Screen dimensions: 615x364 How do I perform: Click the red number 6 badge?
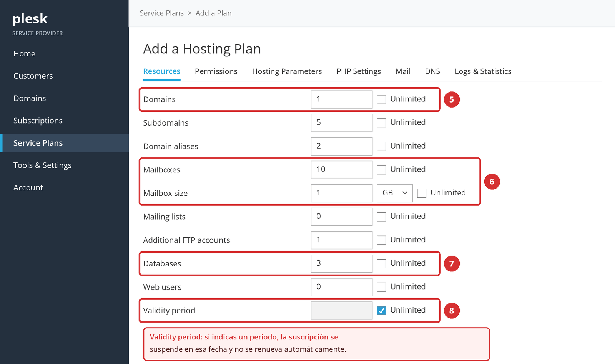point(492,182)
